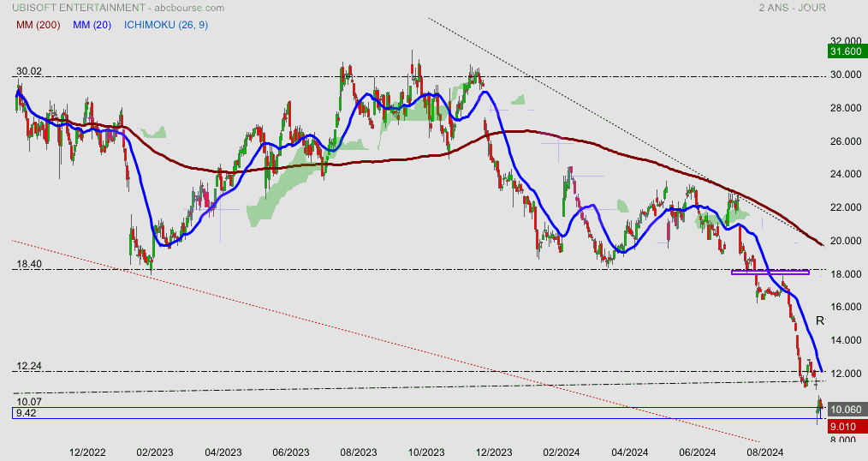This screenshot has height=461, width=868.
Task: Click the 2 ANS - JOUR period label
Action: [792, 8]
